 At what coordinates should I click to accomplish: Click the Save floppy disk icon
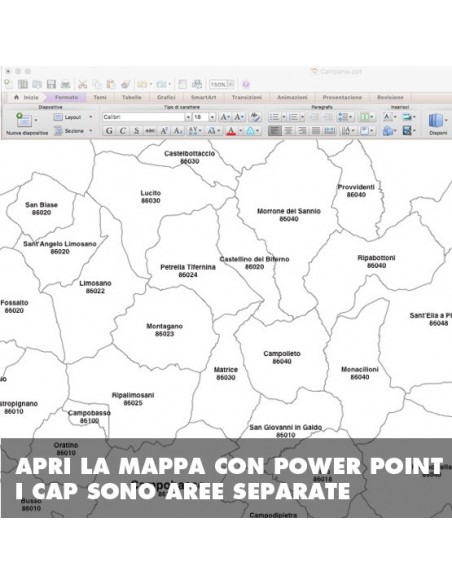51,84
